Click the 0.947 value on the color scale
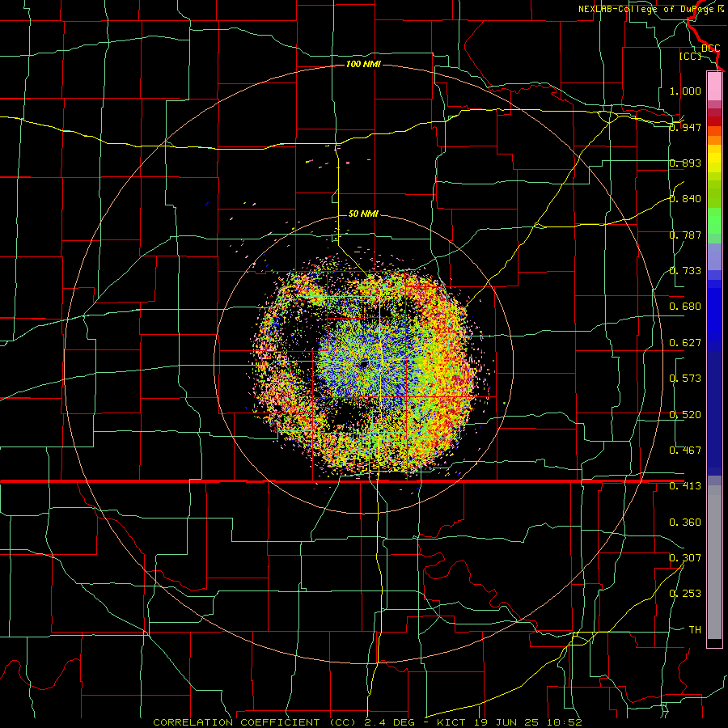Viewport: 728px width, 728px height. pos(685,127)
